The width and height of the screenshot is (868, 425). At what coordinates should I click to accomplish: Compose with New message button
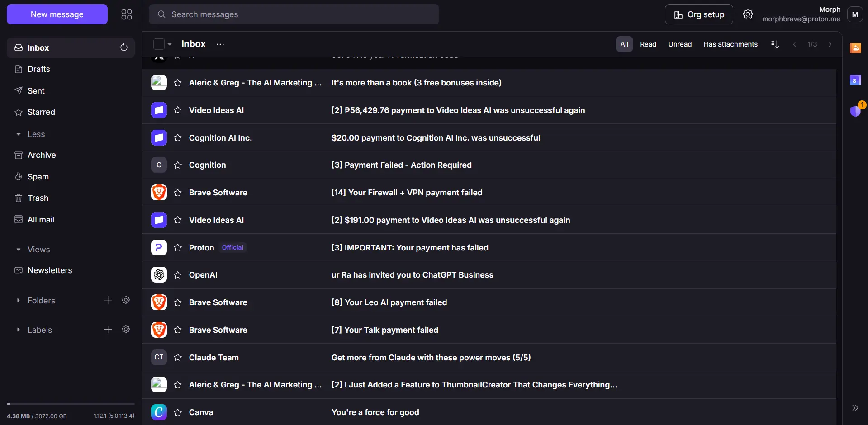coord(57,14)
